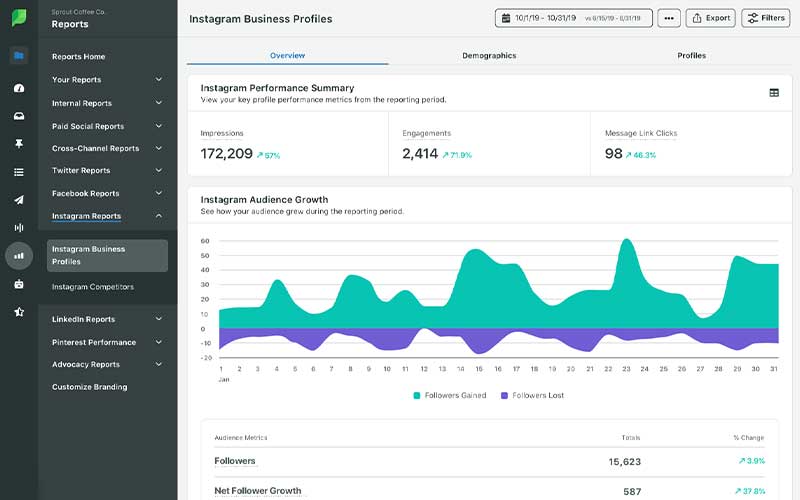
Task: Click the Export button
Action: tap(710, 18)
